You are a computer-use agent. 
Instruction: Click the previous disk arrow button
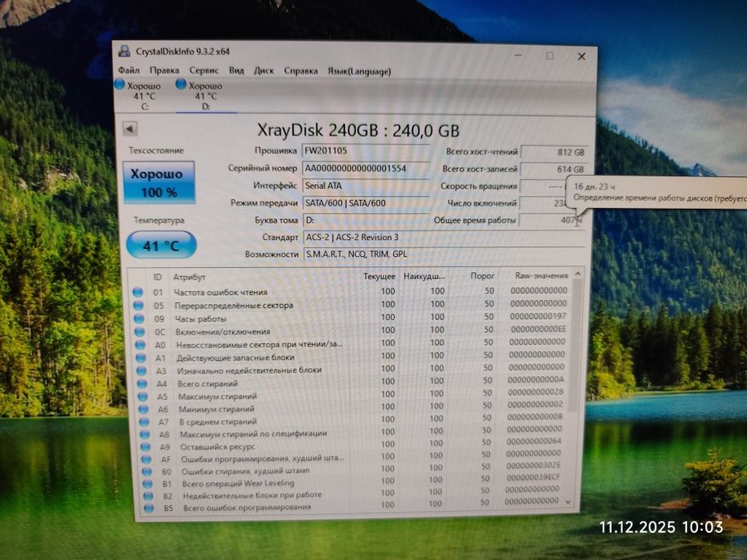pos(130,129)
